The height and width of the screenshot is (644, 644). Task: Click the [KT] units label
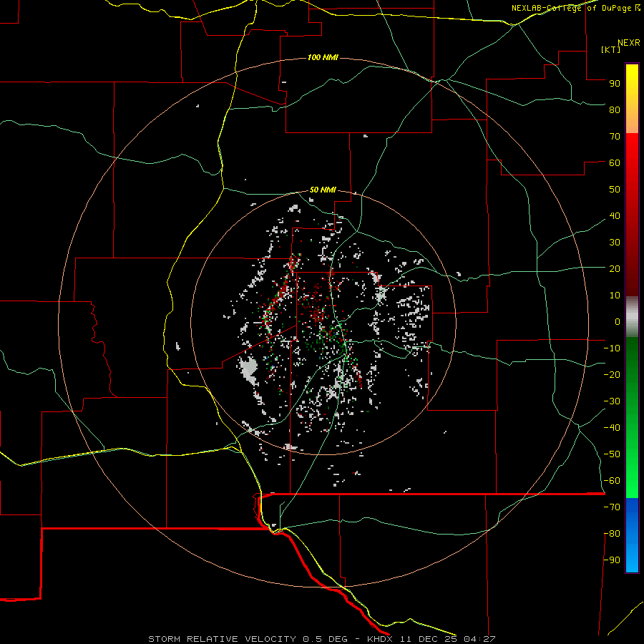(x=611, y=49)
